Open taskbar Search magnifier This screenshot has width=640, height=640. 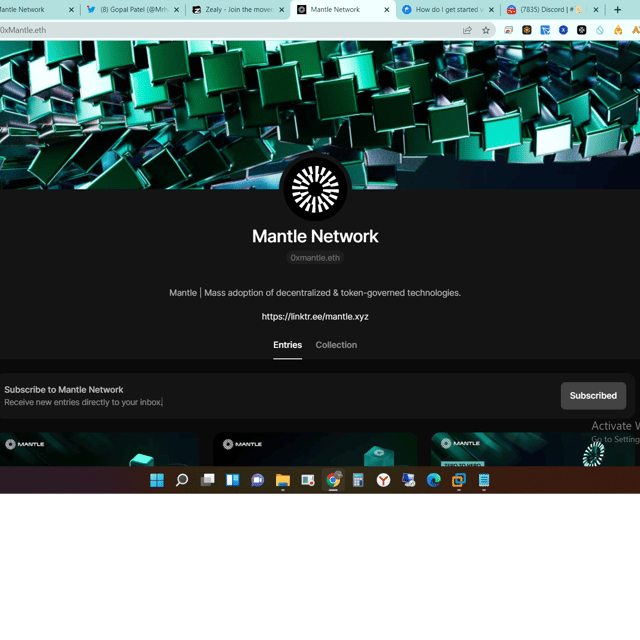(x=182, y=480)
